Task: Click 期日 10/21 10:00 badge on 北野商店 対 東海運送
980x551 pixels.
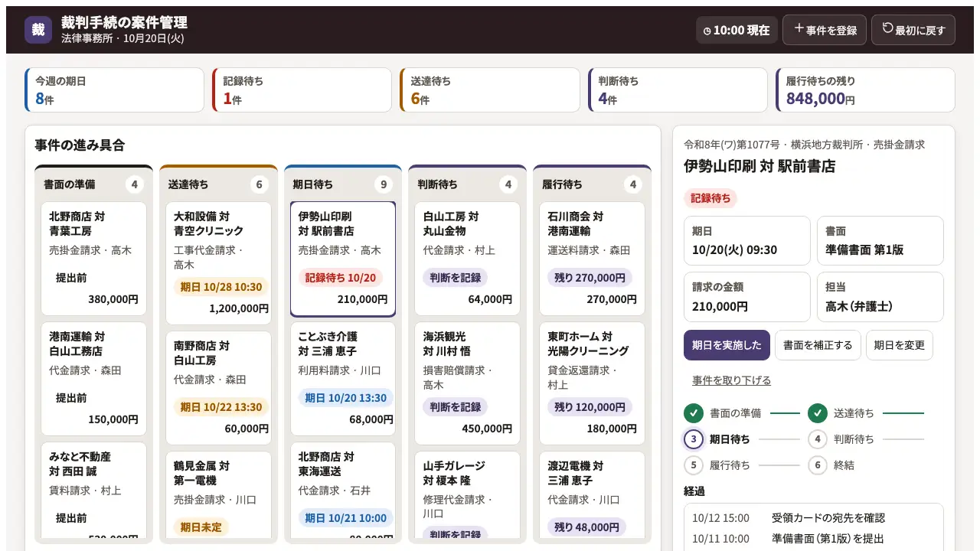Action: [346, 518]
